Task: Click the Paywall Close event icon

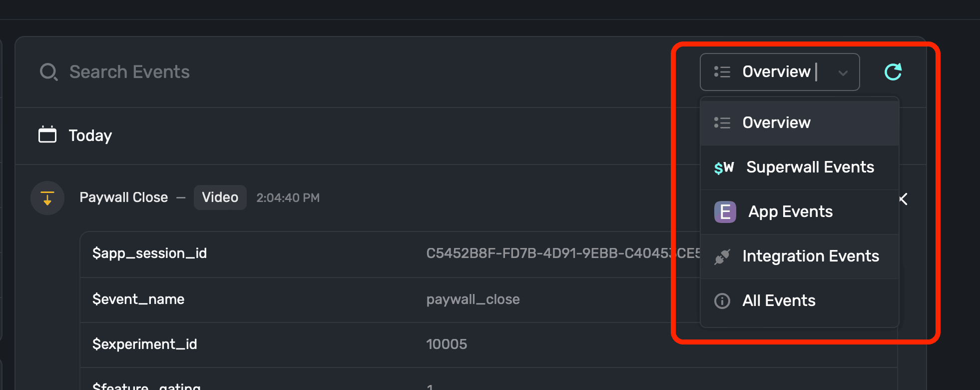Action: tap(47, 198)
